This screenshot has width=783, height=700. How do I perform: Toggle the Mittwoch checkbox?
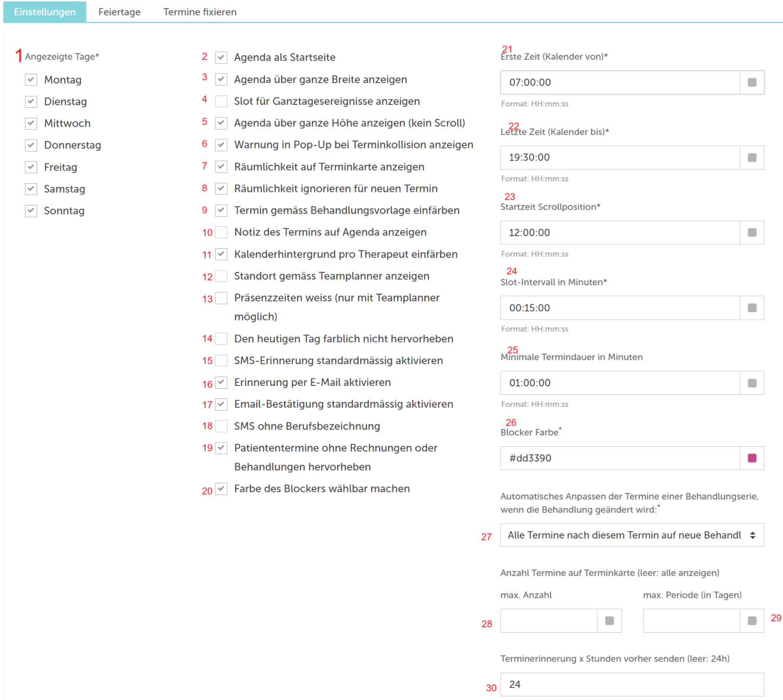click(x=31, y=123)
